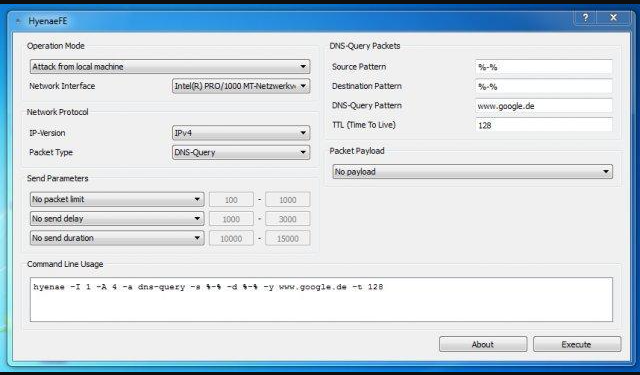640x375 pixels.
Task: Click the Network Protocol heading
Action: click(58, 112)
